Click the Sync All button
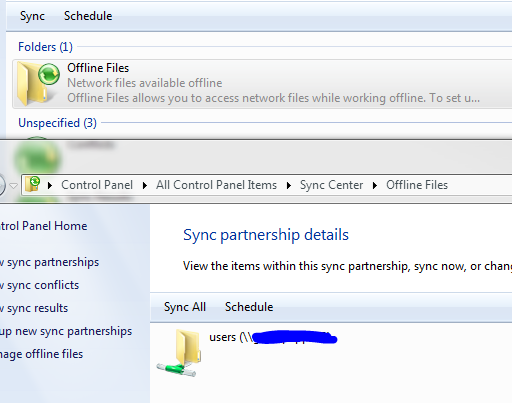This screenshot has height=403, width=512. [x=185, y=307]
